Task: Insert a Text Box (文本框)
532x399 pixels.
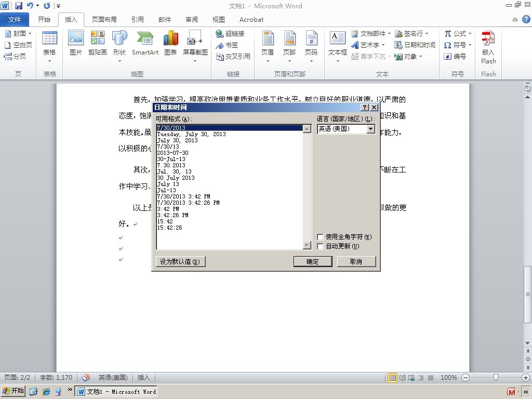Action: point(338,46)
